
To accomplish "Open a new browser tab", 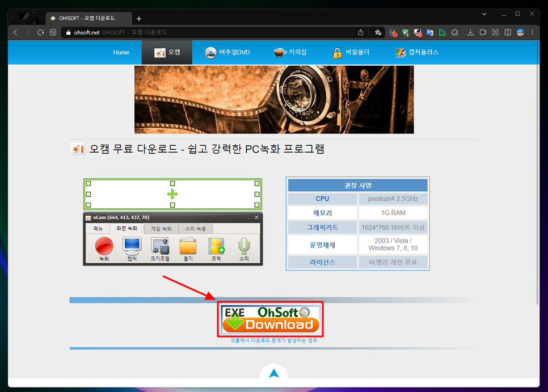I will (139, 19).
